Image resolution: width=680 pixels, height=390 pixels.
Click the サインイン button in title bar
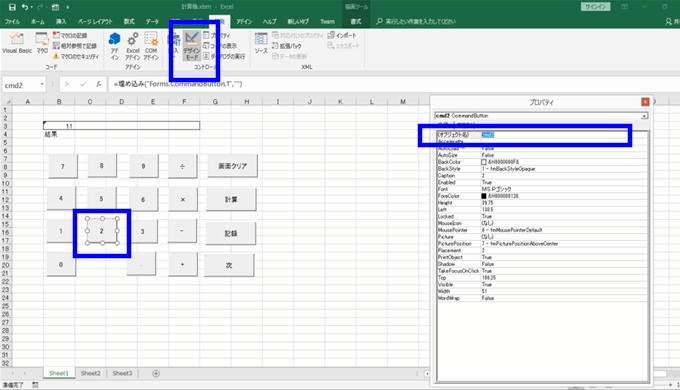pyautogui.click(x=595, y=7)
